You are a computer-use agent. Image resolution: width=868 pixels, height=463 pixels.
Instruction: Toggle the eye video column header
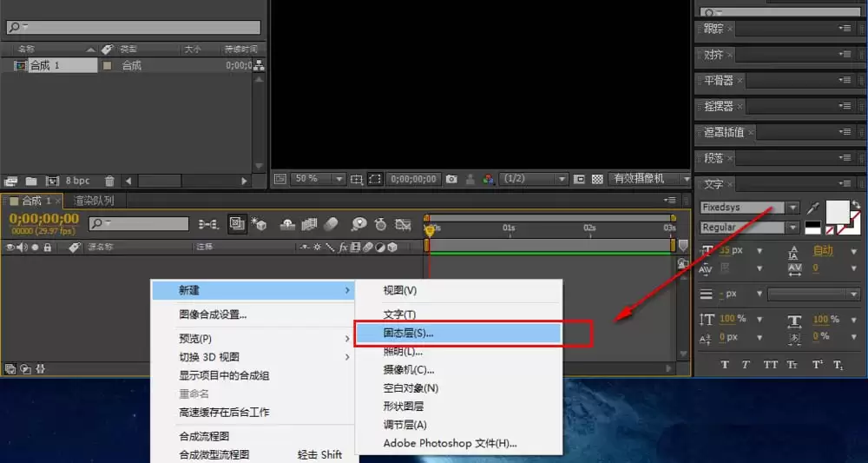10,248
